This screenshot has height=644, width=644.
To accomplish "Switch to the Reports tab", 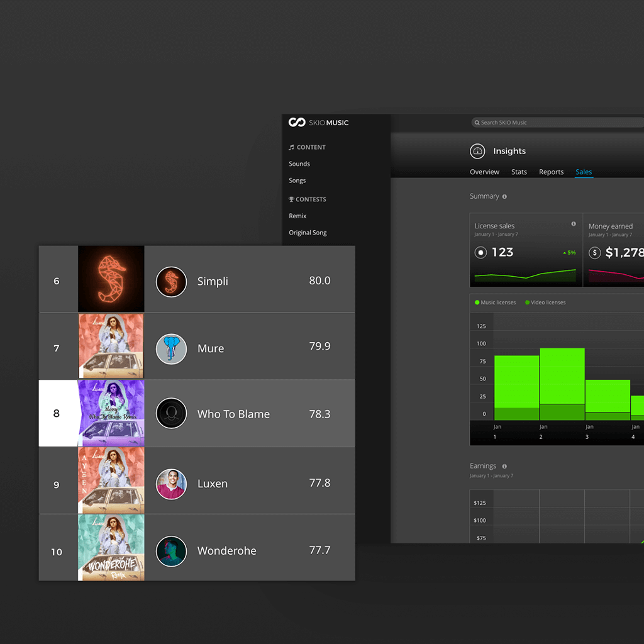I will [551, 172].
